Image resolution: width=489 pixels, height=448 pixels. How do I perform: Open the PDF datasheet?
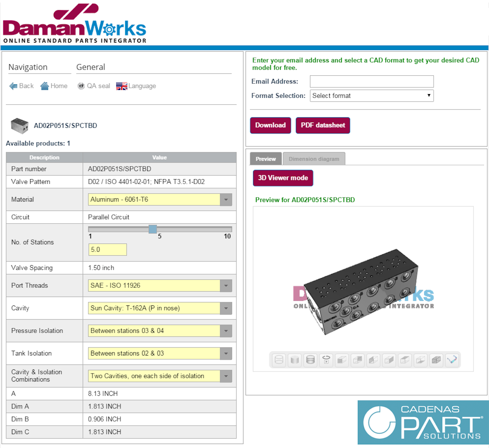point(323,125)
